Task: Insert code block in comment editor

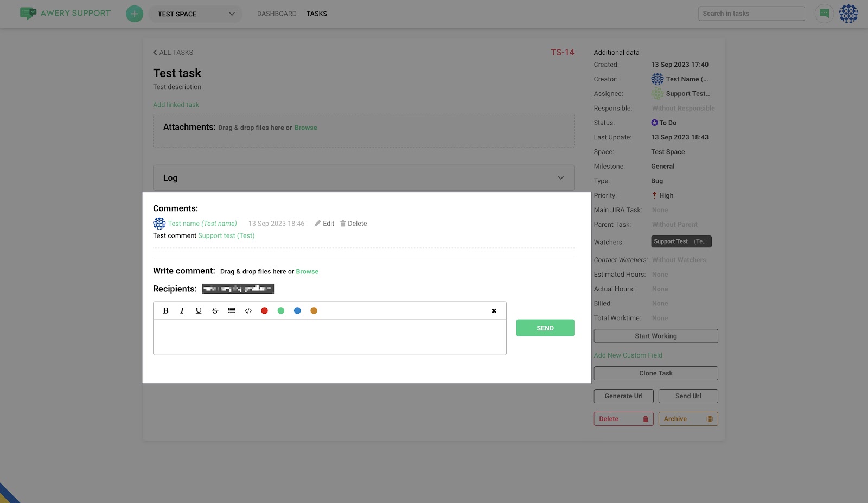Action: point(248,311)
